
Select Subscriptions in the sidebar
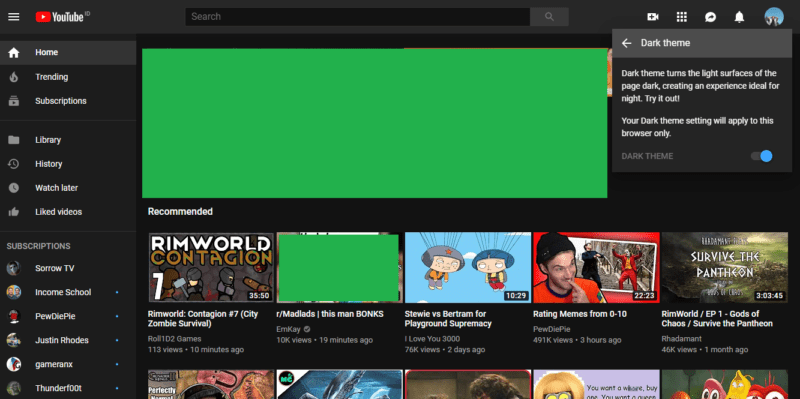[68, 101]
